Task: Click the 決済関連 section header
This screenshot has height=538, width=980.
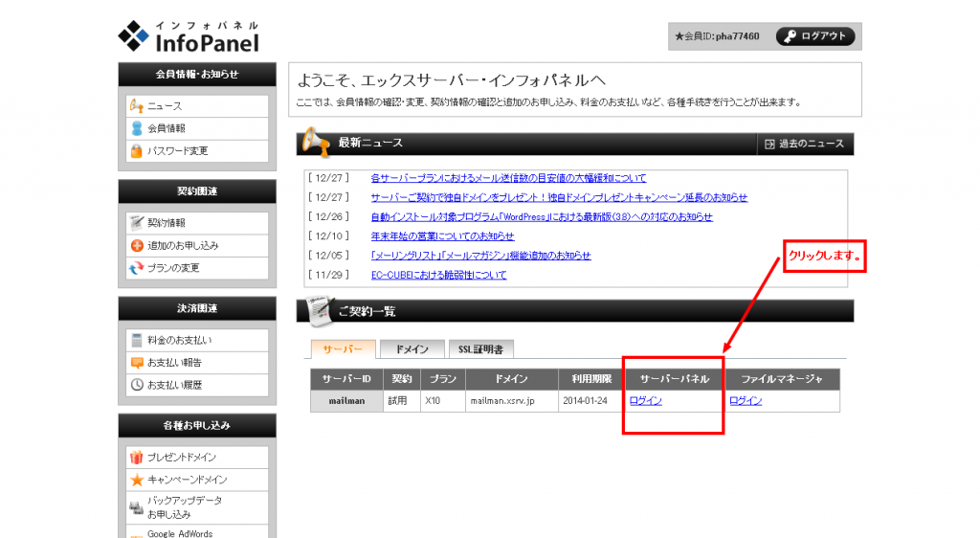Action: [197, 308]
